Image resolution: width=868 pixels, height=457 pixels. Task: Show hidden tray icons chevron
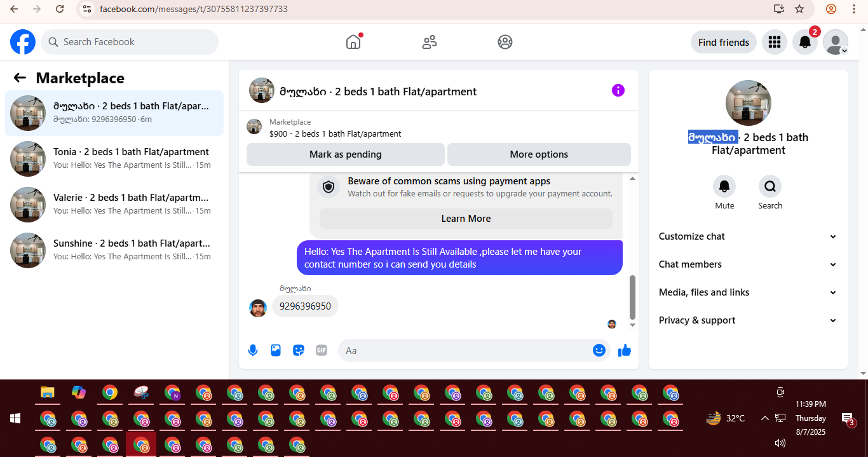[764, 418]
